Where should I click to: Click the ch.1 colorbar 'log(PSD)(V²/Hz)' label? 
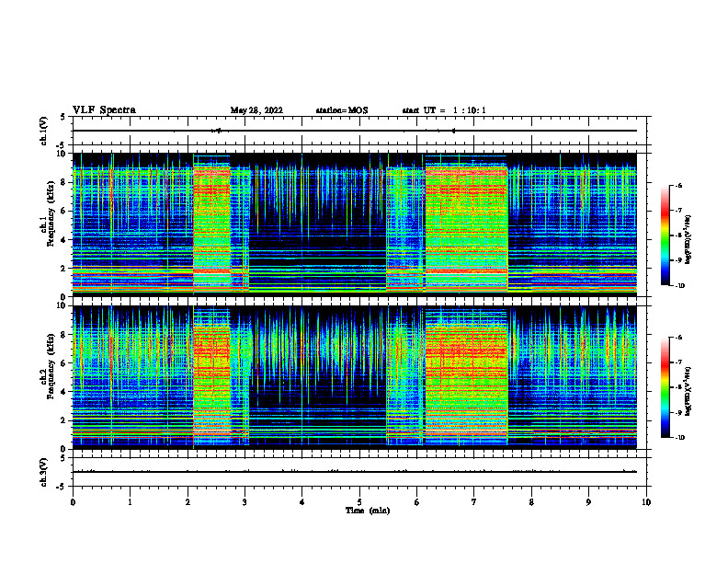click(688, 239)
